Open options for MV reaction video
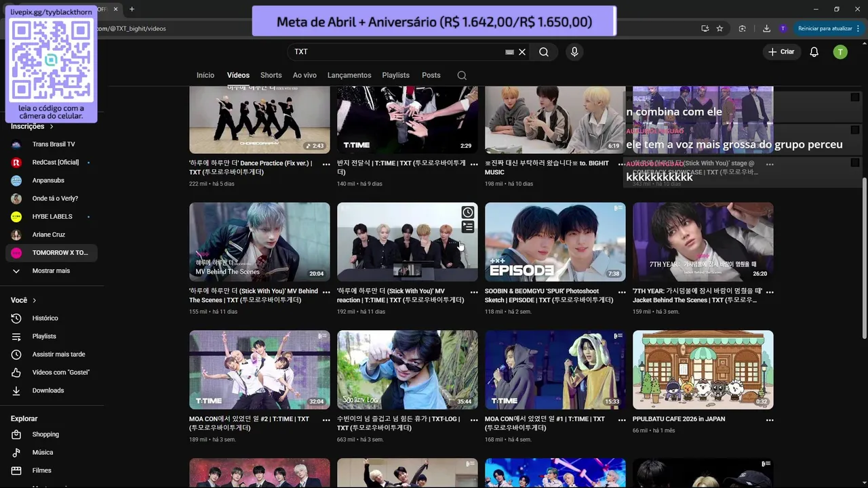 point(474,292)
